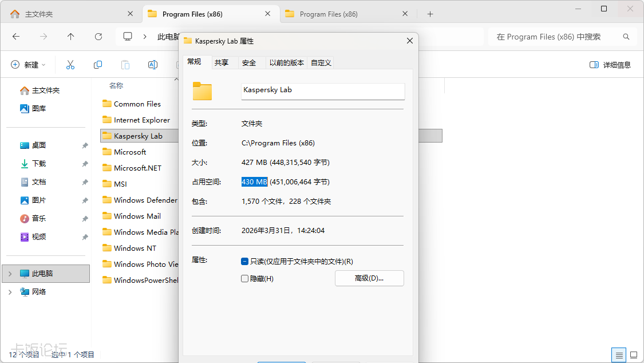
Task: Check the 隐藏(H) hidden checkbox
Action: pos(245,278)
